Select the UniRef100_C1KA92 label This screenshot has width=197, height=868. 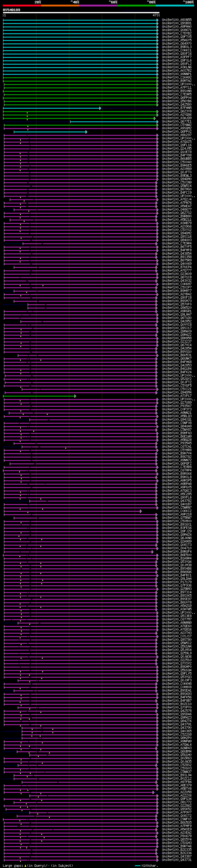coord(177,78)
